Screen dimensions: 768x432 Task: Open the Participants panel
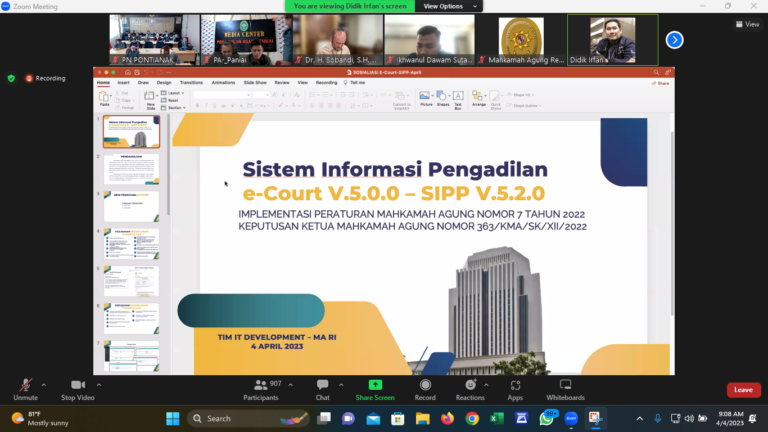[x=261, y=387]
